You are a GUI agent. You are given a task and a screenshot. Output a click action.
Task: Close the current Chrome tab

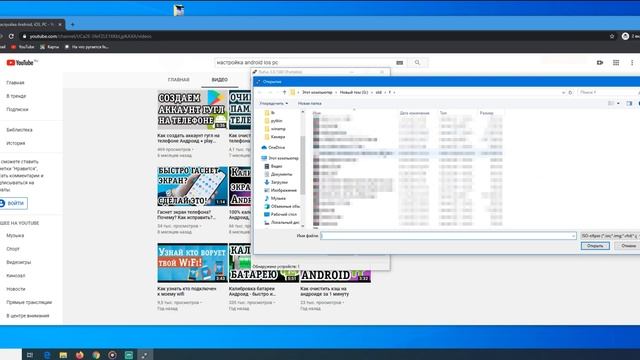pyautogui.click(x=60, y=24)
